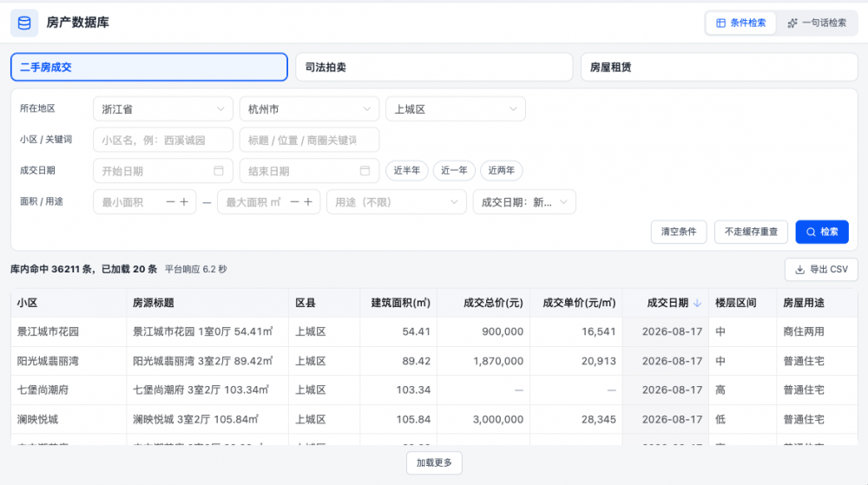Click the 小区 column header
The width and height of the screenshot is (868, 485).
(x=69, y=303)
